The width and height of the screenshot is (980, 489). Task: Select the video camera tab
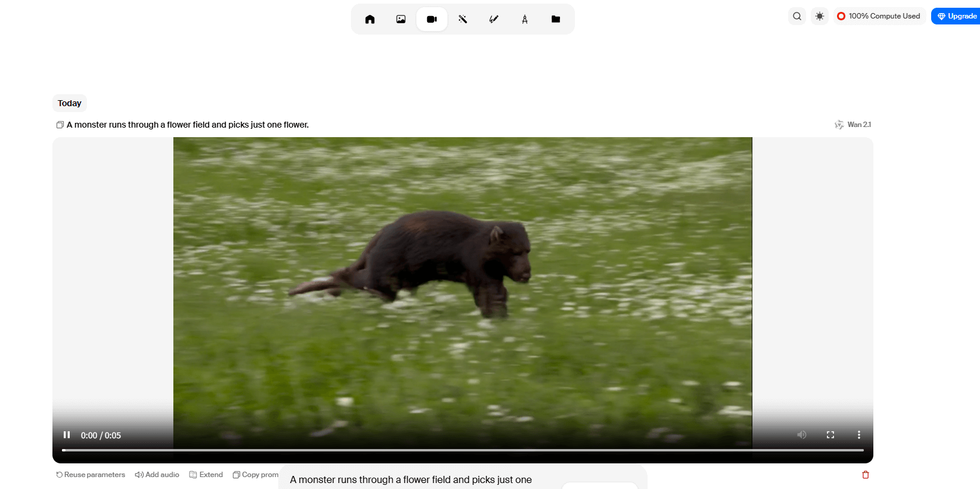[432, 19]
